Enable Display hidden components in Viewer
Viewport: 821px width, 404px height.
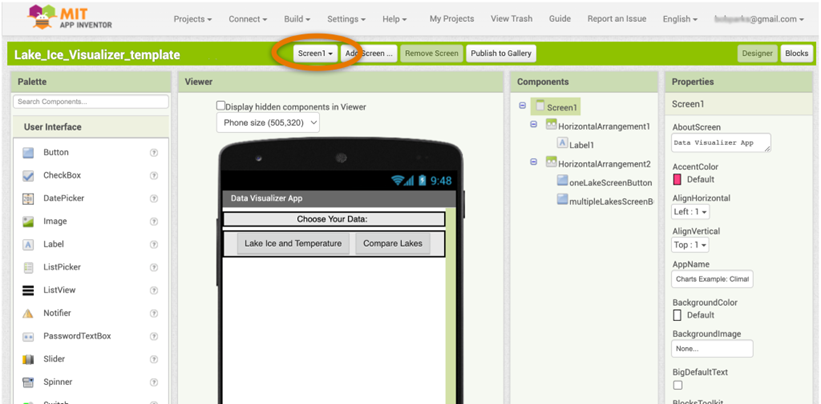tap(221, 106)
